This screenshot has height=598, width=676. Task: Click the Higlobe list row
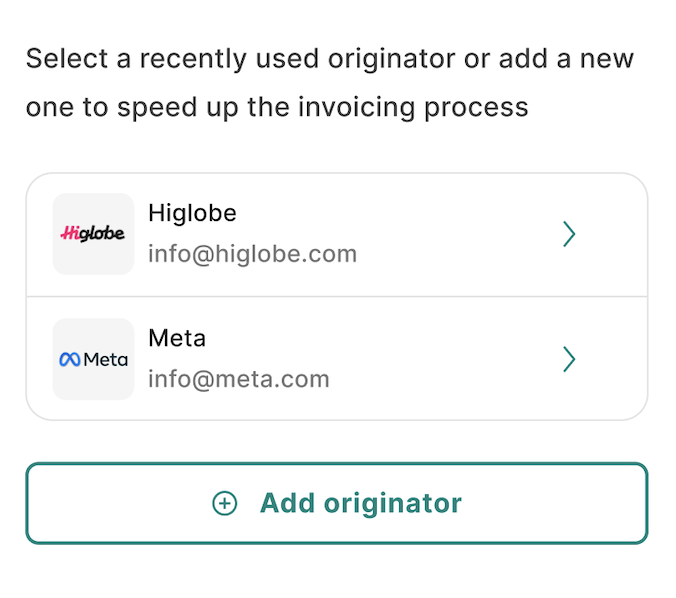[x=337, y=235]
